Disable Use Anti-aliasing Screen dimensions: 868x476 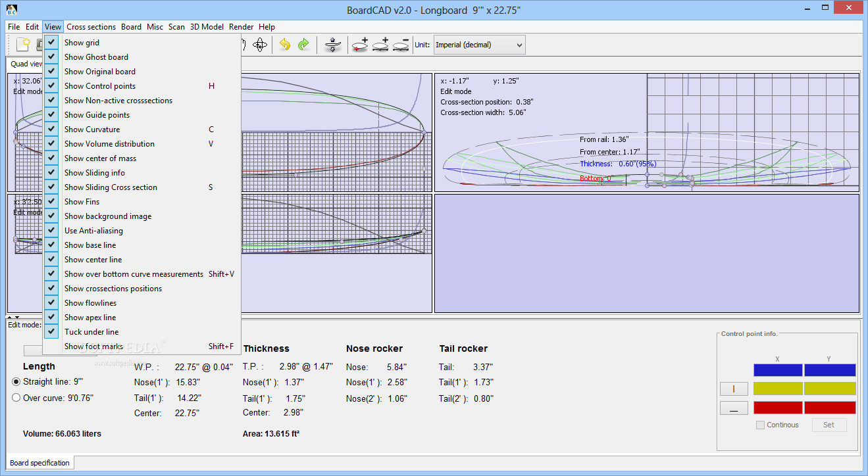tap(142, 231)
